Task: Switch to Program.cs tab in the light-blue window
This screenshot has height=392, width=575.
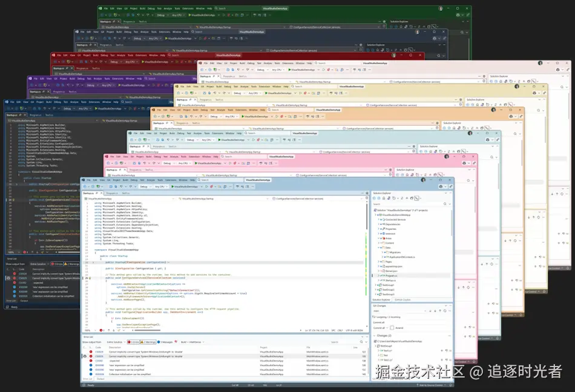Action: pyautogui.click(x=112, y=193)
